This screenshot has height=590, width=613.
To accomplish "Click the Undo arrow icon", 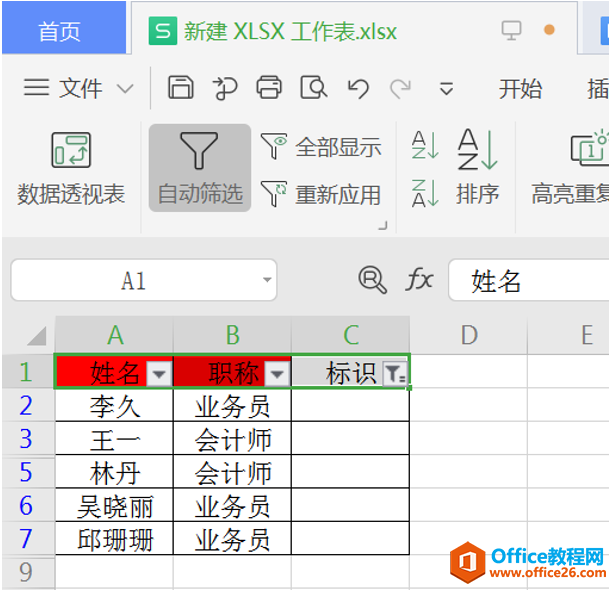I will [x=358, y=88].
